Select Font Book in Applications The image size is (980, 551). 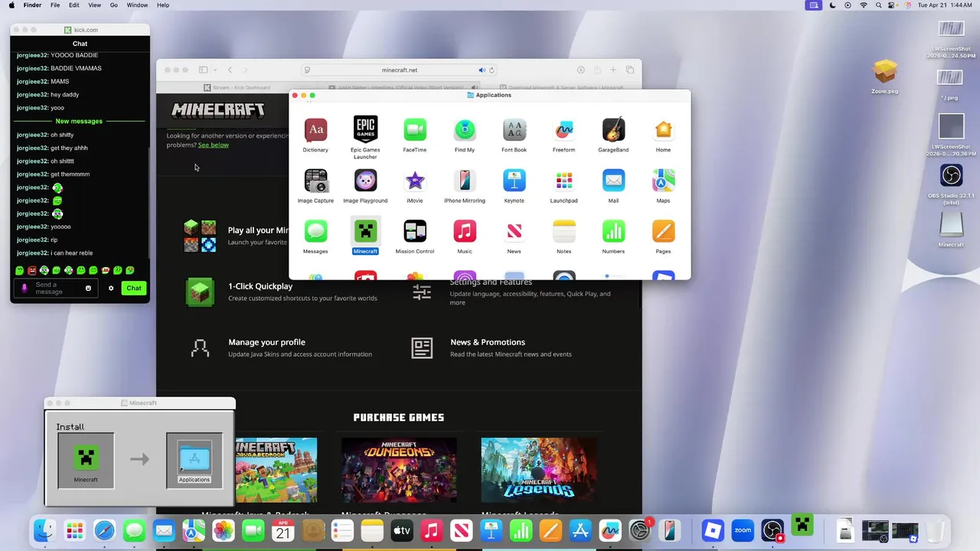(514, 130)
